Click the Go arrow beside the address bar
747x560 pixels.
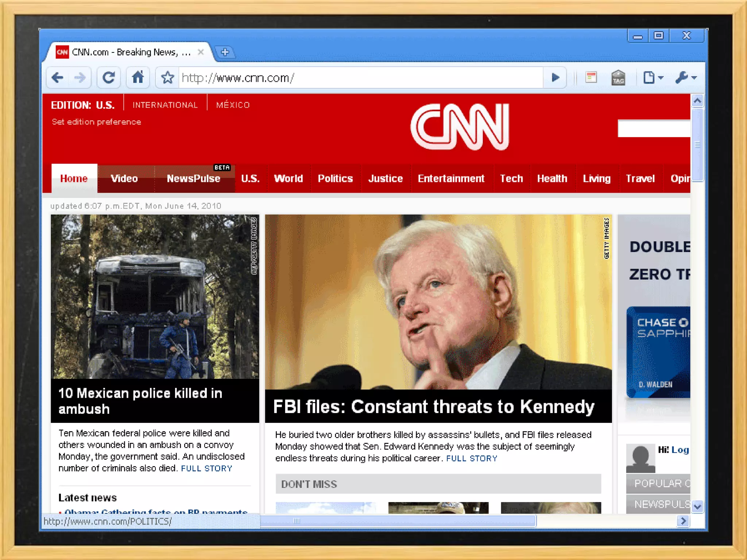click(x=555, y=77)
